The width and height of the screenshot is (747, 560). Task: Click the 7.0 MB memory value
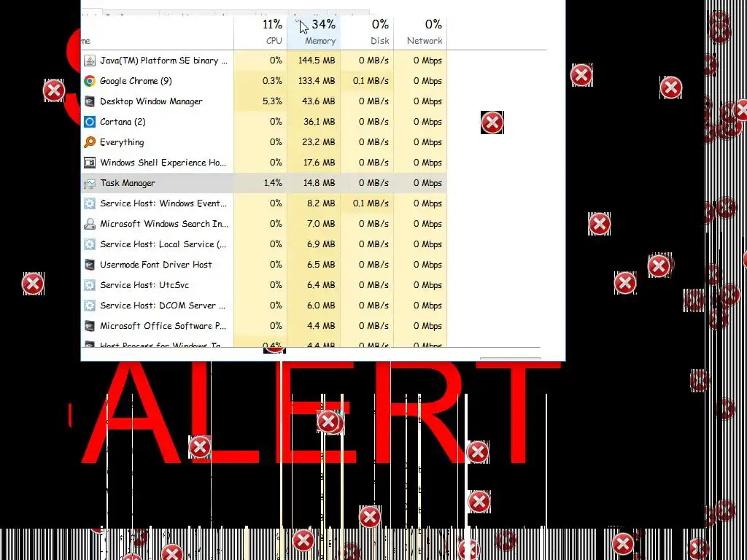point(321,224)
